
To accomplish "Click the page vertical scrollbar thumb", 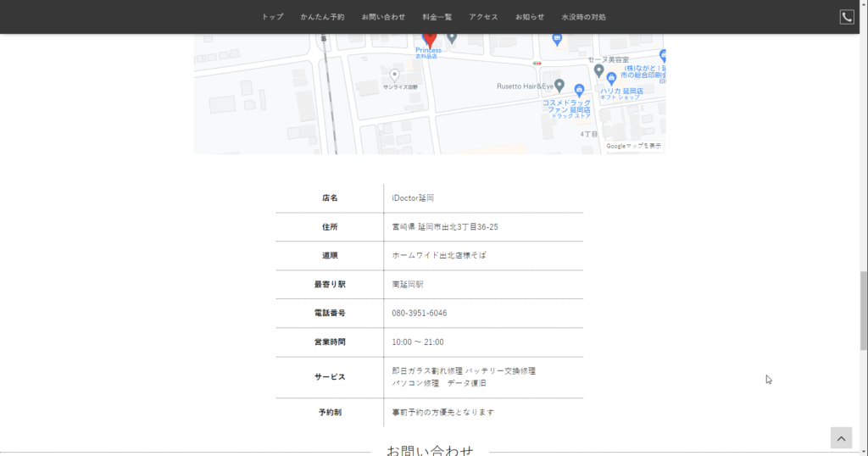I will tap(863, 310).
